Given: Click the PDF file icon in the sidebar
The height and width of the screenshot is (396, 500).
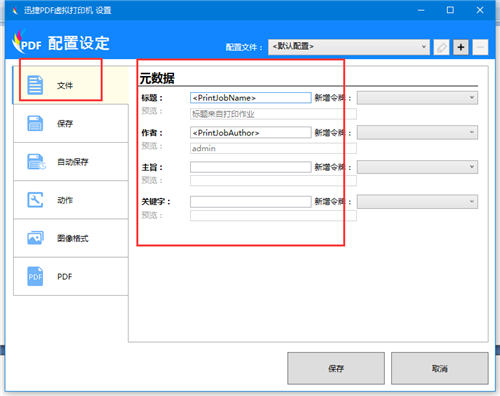Looking at the screenshot, I should pyautogui.click(x=35, y=276).
